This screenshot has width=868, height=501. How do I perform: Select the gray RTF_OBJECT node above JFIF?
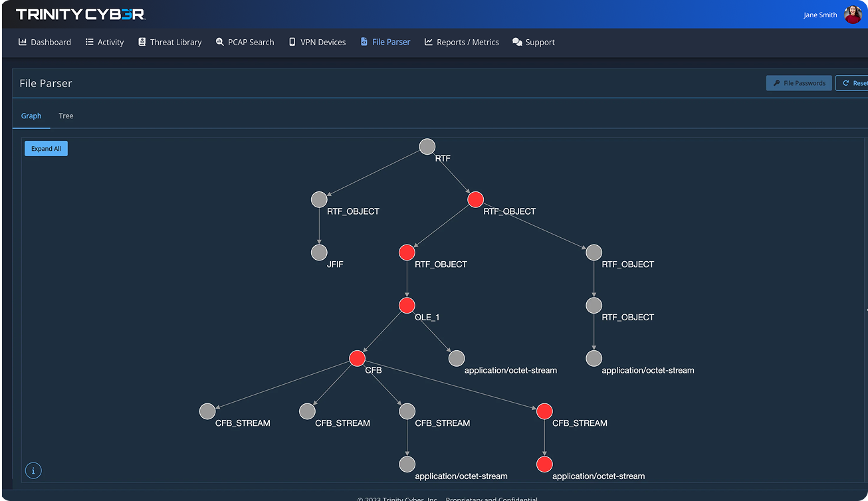(x=319, y=199)
